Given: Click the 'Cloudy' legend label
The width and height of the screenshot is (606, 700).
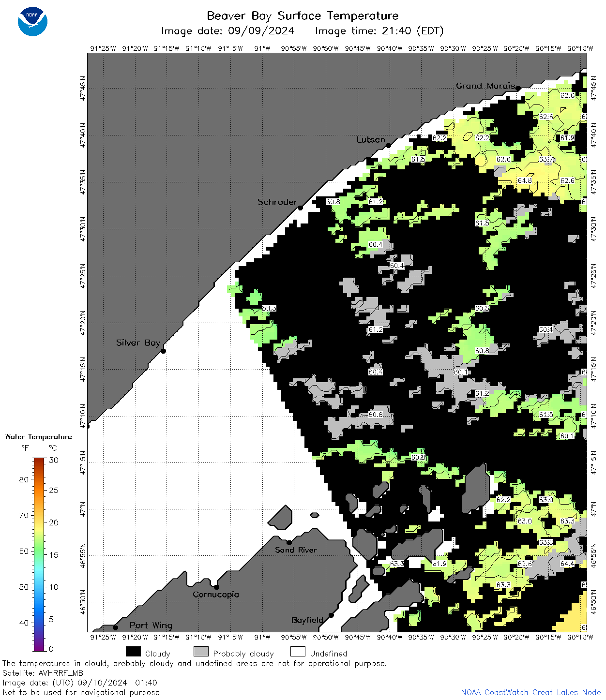Looking at the screenshot, I should tap(158, 654).
